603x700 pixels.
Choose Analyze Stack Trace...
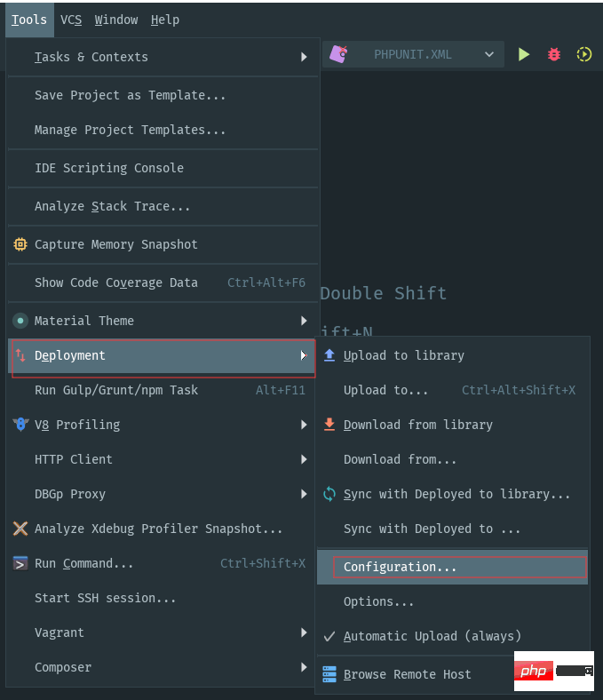(x=163, y=206)
